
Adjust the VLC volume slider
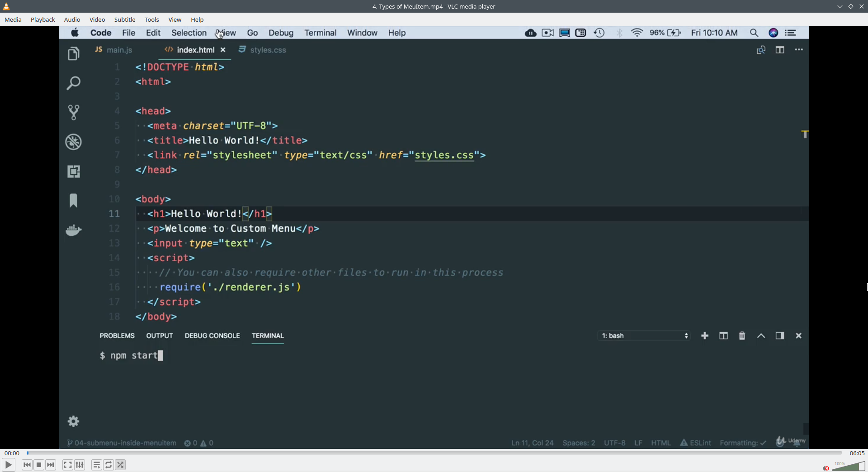coord(849,467)
